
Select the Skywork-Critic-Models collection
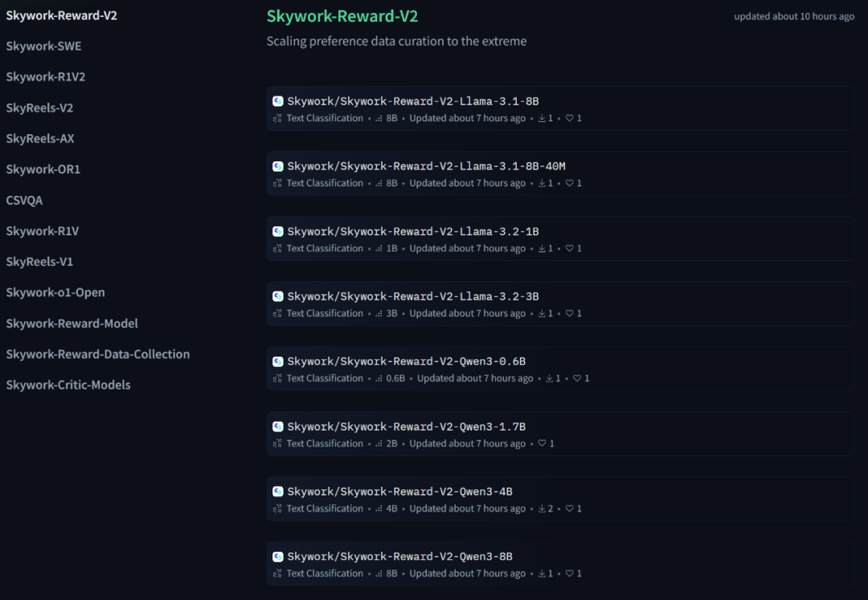(68, 385)
